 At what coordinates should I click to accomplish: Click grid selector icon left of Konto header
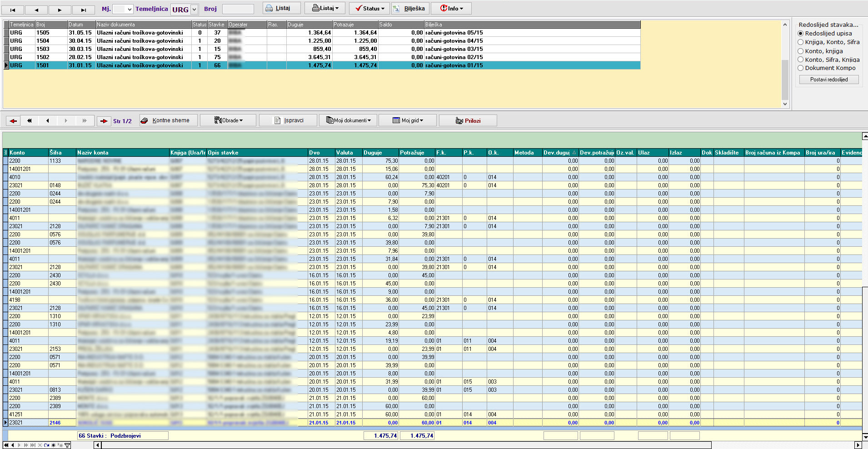pyautogui.click(x=5, y=153)
